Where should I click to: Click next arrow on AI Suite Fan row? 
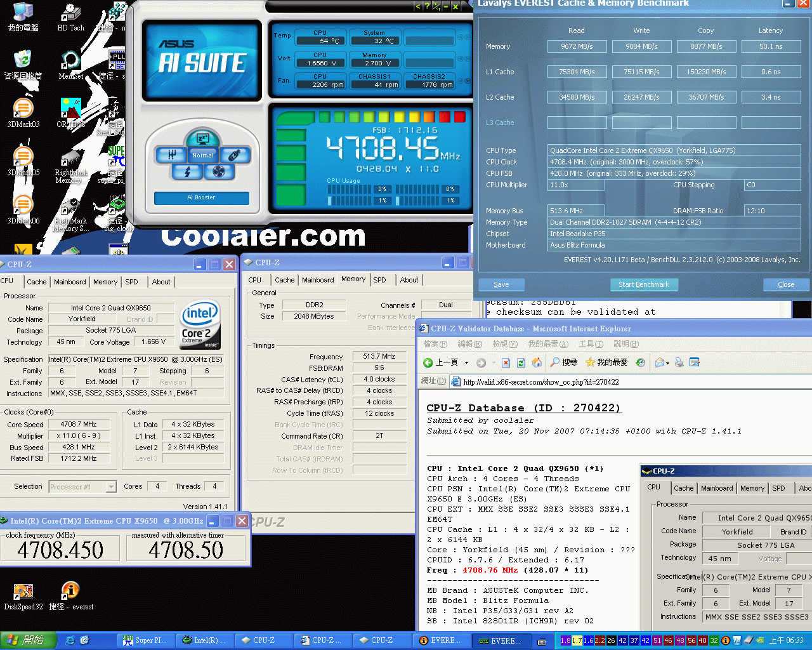(x=468, y=81)
